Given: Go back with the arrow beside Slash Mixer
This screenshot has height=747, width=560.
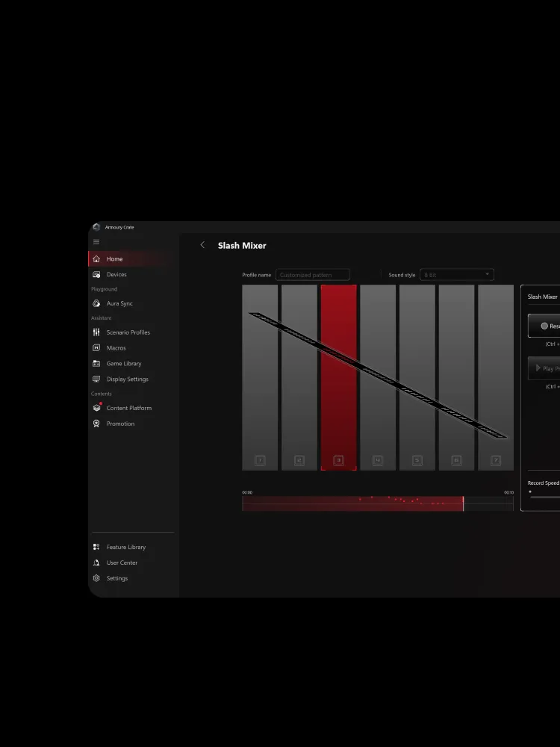Looking at the screenshot, I should click(202, 245).
